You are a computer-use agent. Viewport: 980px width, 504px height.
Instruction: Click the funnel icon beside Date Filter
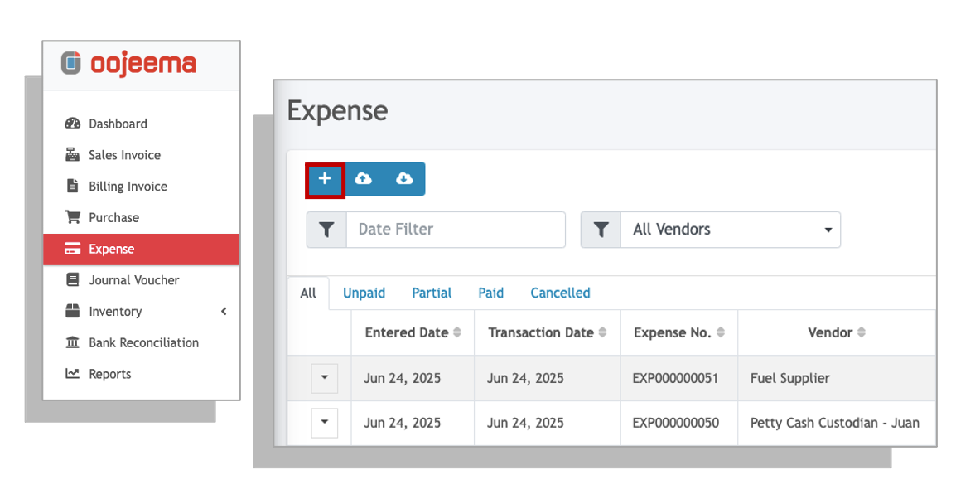[326, 230]
